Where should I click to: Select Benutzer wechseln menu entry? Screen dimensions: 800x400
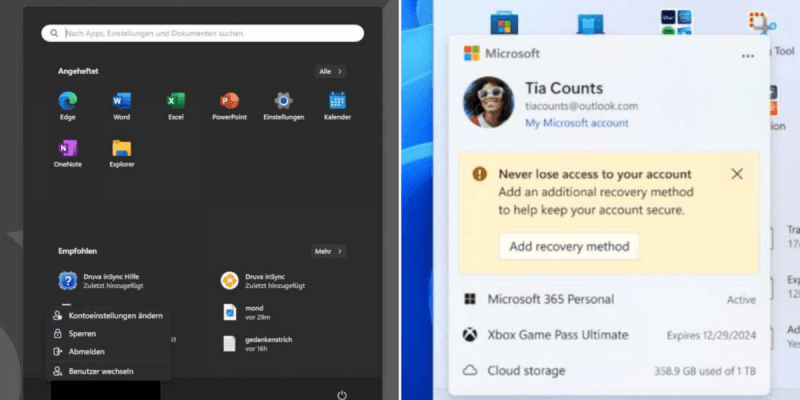[x=108, y=371]
